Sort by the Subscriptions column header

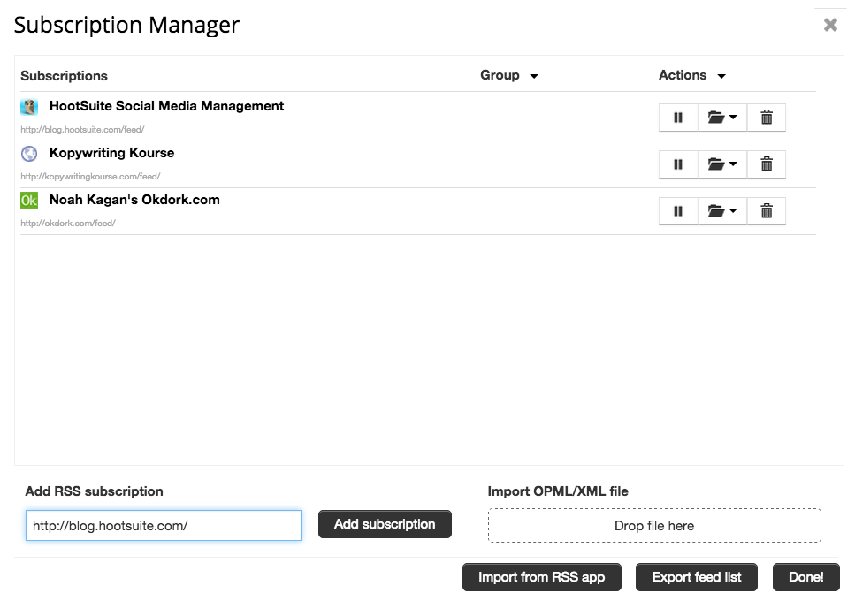tap(64, 76)
